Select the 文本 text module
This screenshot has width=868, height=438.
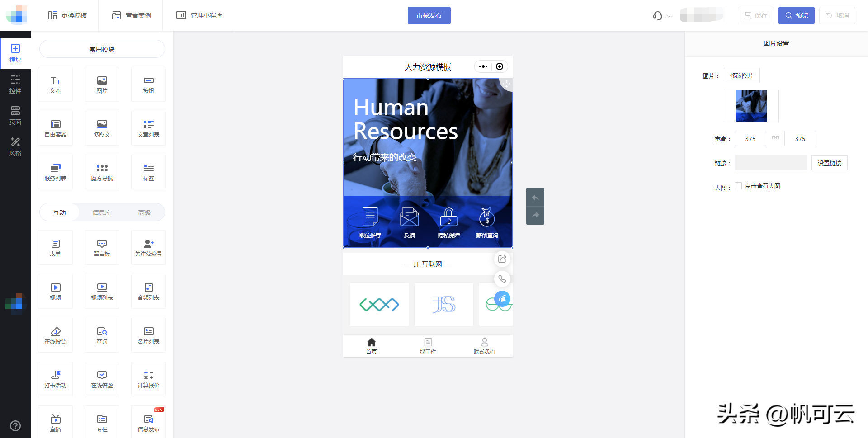pyautogui.click(x=55, y=85)
